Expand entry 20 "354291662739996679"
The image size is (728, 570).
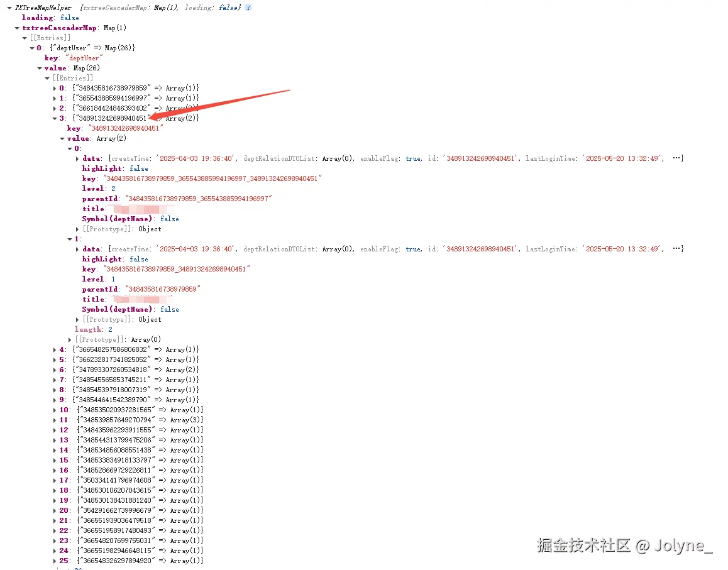tap(55, 510)
